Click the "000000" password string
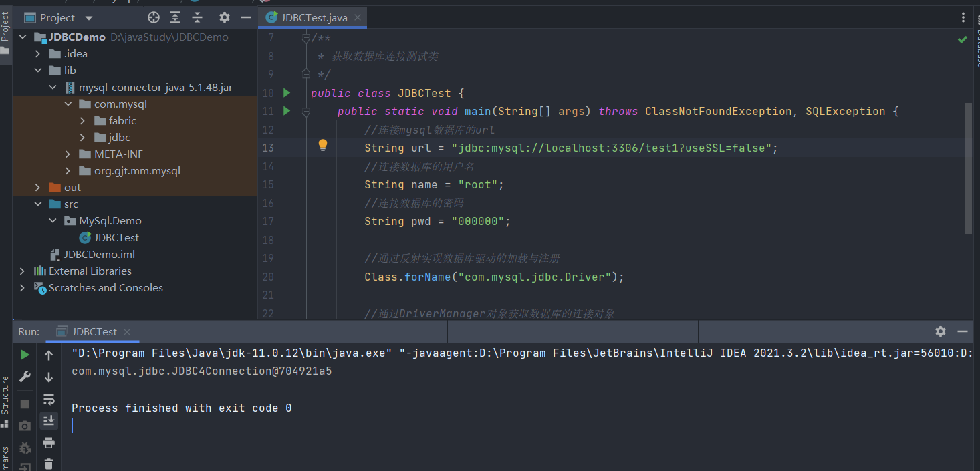 point(477,221)
